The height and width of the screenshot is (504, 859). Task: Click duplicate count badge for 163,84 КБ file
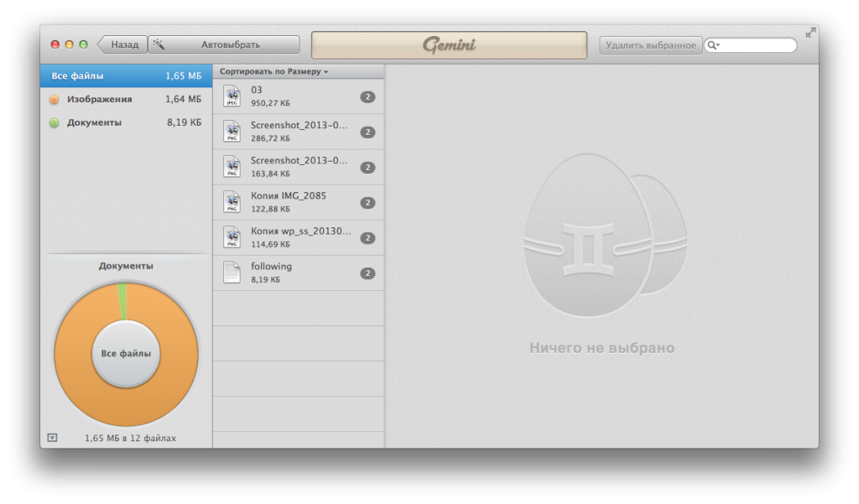[x=367, y=168]
